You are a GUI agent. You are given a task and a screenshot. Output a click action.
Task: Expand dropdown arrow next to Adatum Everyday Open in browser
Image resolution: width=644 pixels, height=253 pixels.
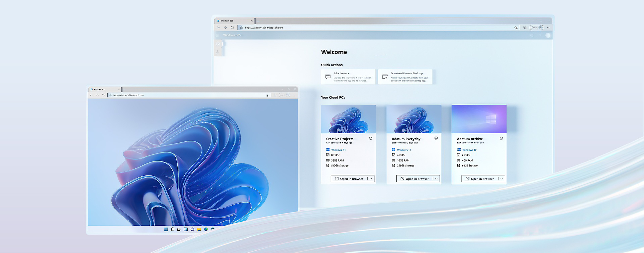[x=436, y=179]
